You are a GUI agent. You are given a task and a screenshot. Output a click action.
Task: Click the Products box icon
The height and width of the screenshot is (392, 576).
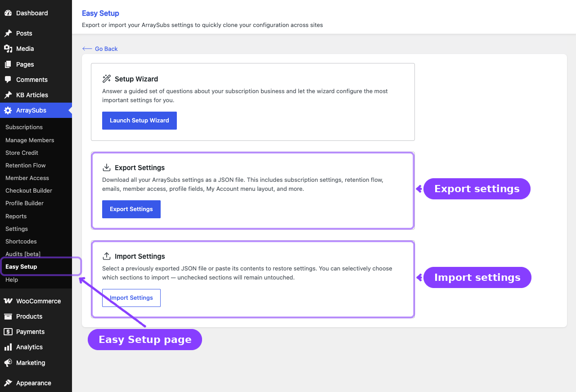click(8, 316)
